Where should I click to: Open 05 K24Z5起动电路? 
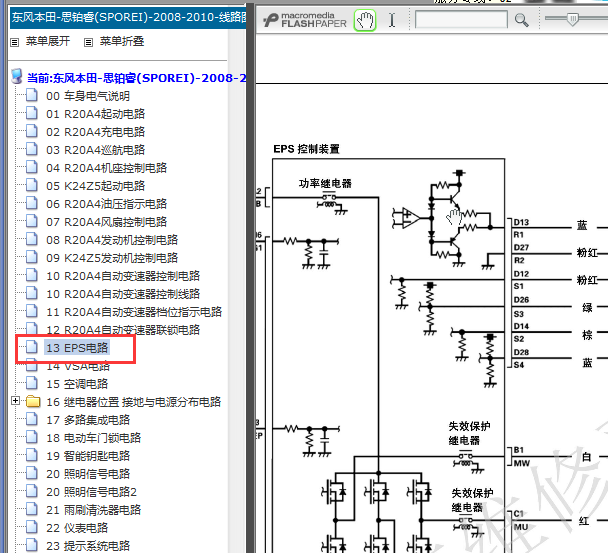[x=95, y=186]
